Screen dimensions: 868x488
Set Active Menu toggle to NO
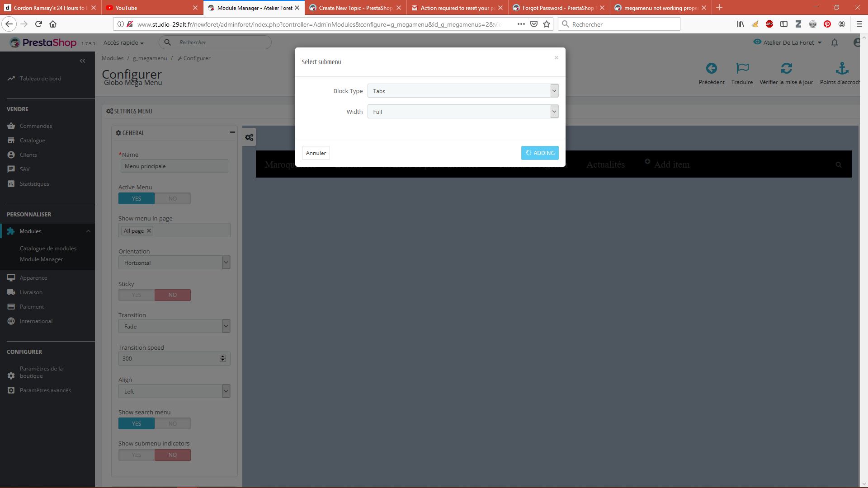tap(172, 199)
